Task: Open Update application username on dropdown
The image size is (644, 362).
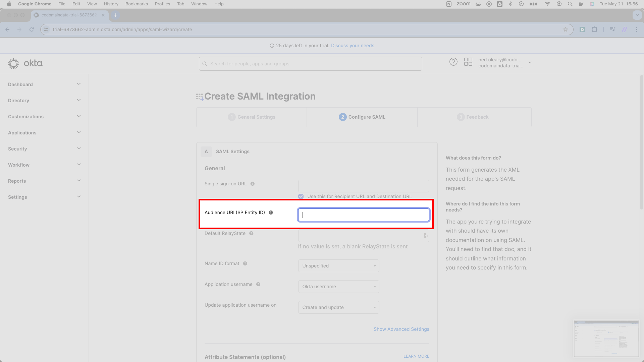Action: 338,307
